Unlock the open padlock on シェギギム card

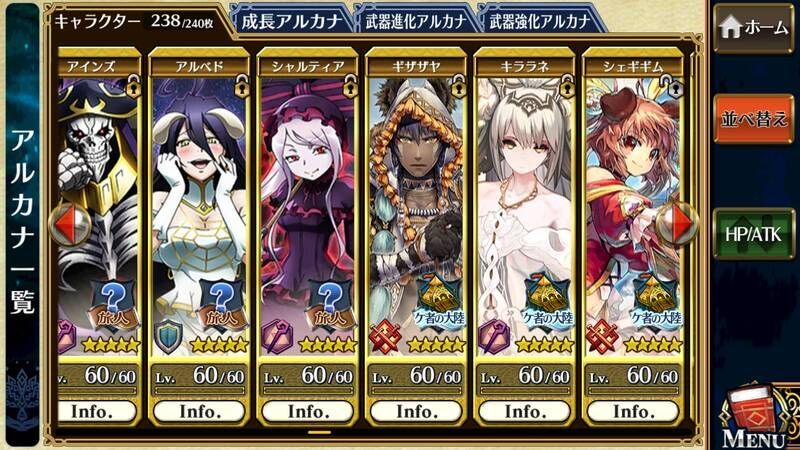click(673, 87)
